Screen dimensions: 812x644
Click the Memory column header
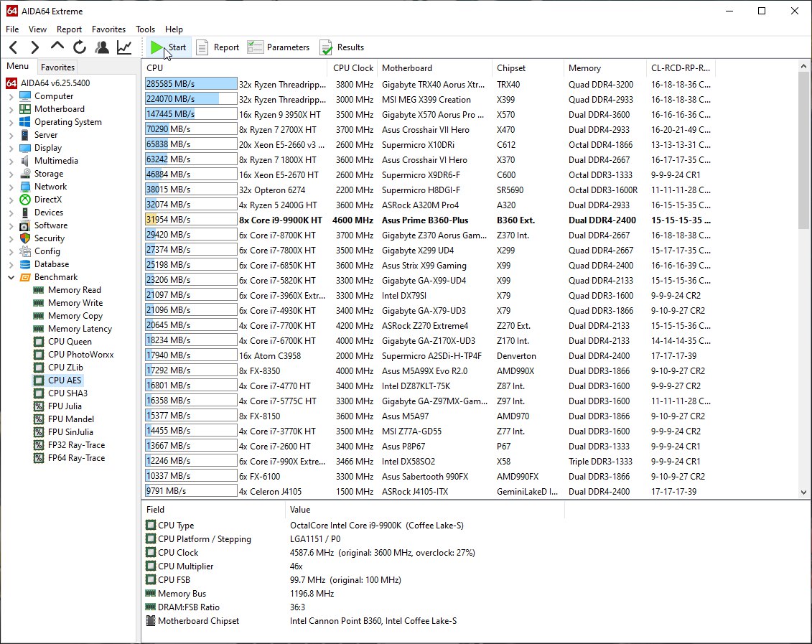pos(605,67)
